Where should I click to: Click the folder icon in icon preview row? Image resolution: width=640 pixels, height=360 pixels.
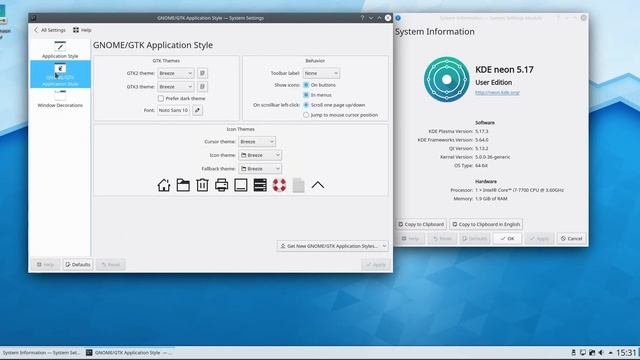[x=183, y=185]
